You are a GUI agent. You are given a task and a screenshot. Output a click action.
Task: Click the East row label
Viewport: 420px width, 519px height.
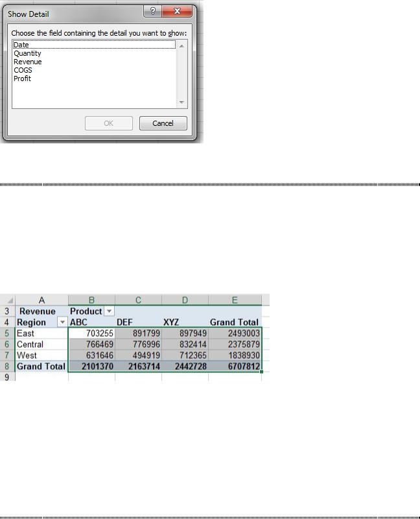41,333
